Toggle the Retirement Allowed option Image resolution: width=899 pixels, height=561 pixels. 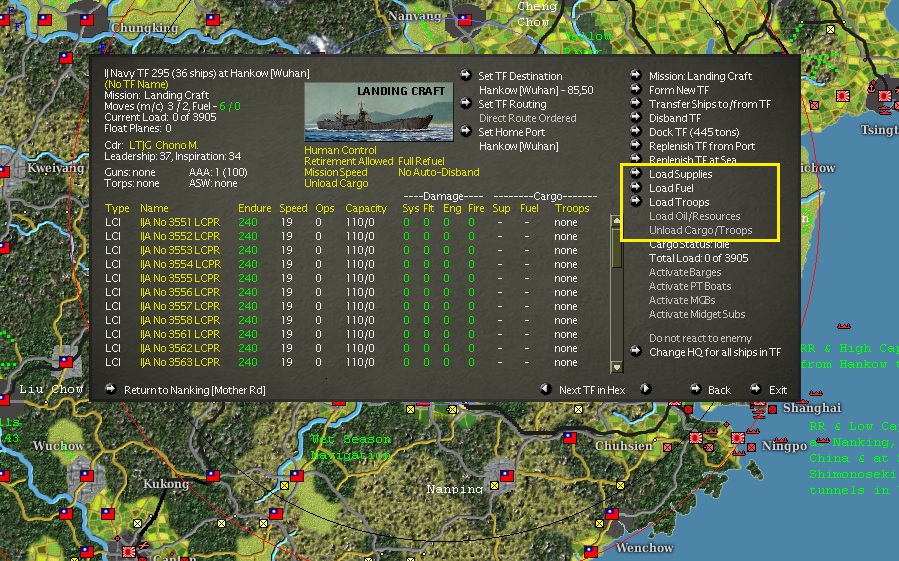pos(349,161)
